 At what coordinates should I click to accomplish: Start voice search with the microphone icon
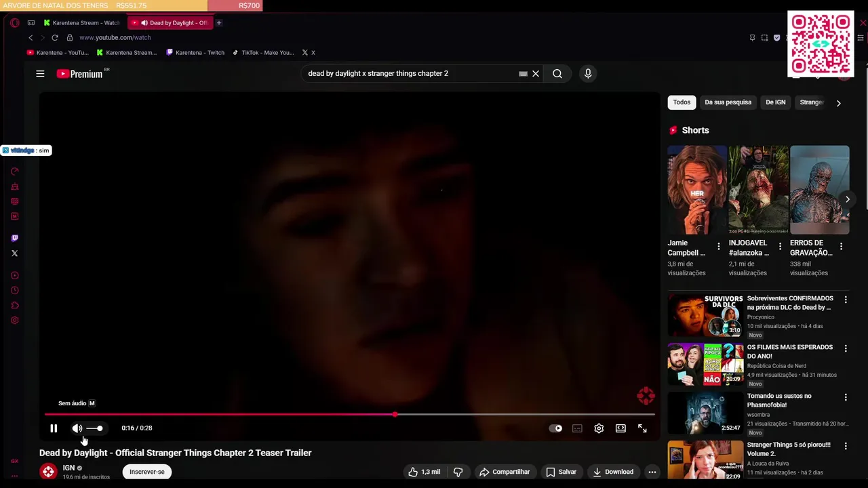[x=588, y=74]
